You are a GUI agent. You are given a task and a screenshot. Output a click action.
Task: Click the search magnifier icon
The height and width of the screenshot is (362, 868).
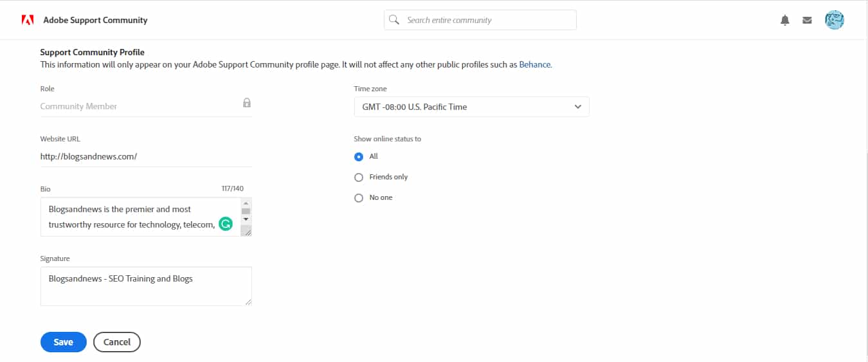(394, 20)
